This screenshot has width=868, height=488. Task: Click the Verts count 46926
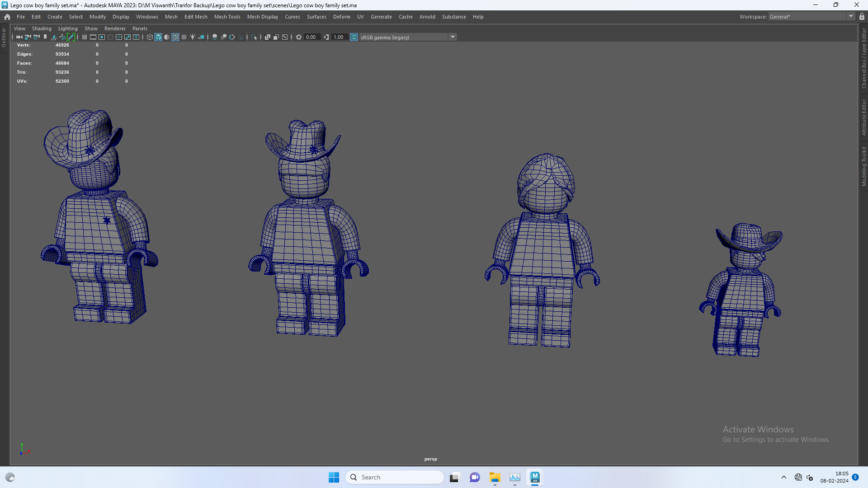point(62,45)
